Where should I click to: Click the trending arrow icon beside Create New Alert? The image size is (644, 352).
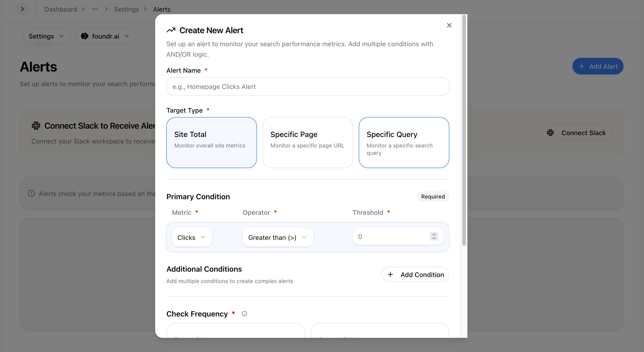[x=171, y=30]
